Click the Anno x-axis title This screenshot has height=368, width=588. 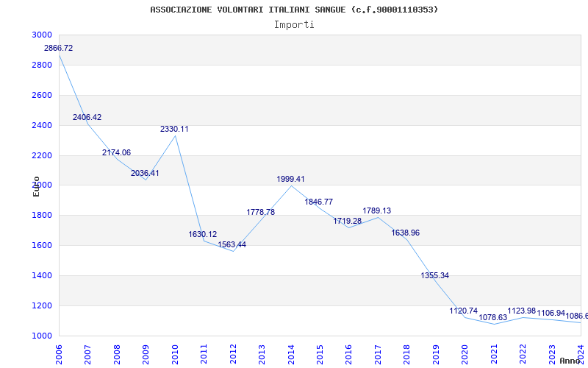(569, 361)
